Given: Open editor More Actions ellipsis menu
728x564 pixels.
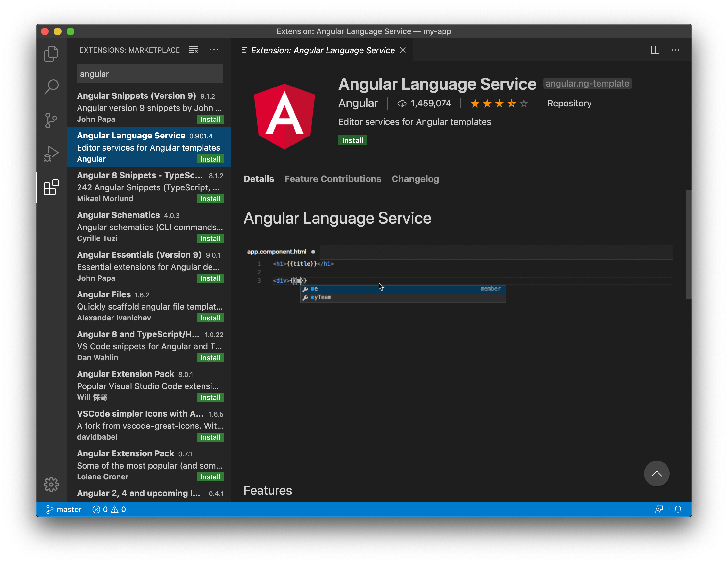Looking at the screenshot, I should (x=675, y=50).
